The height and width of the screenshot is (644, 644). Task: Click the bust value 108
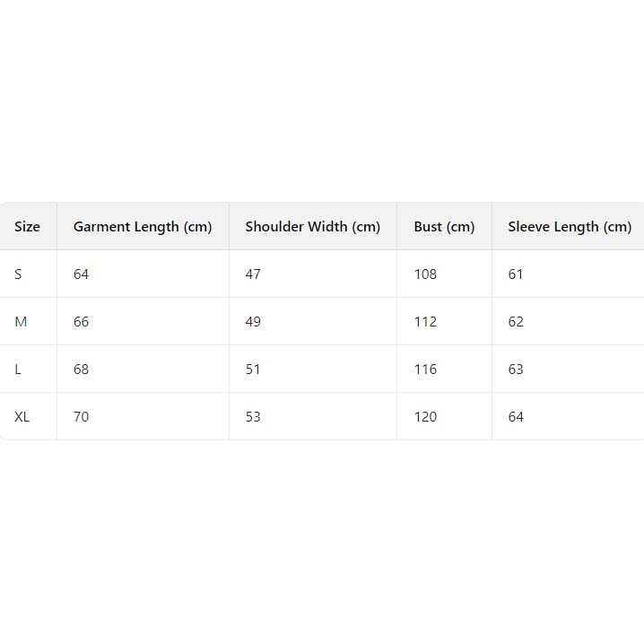click(x=425, y=274)
